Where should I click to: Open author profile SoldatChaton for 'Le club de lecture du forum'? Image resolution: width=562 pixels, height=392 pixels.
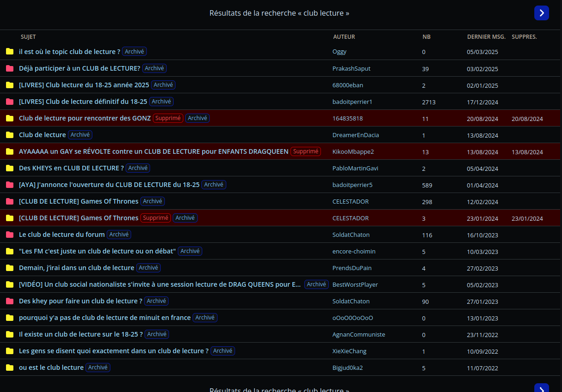coord(351,235)
